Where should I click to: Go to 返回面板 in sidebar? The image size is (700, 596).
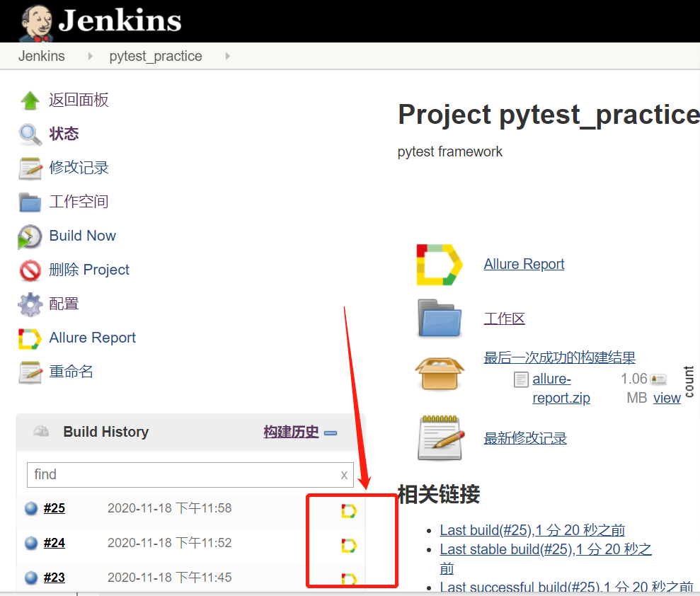[x=79, y=100]
